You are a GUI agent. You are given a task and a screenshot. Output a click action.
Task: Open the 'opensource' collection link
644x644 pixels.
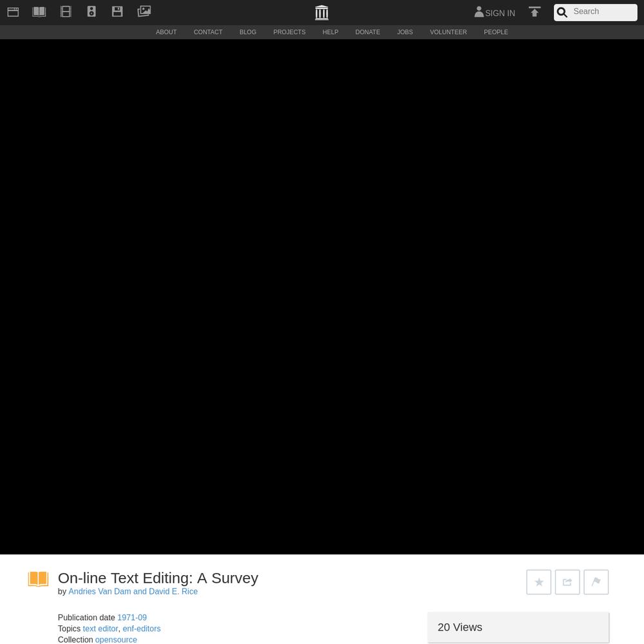(x=116, y=639)
